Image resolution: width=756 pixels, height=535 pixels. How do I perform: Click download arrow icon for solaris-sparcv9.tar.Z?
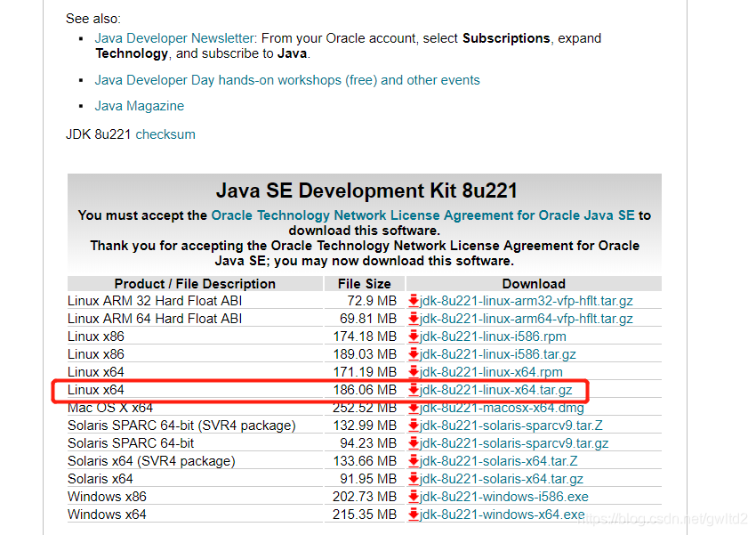pyautogui.click(x=414, y=426)
